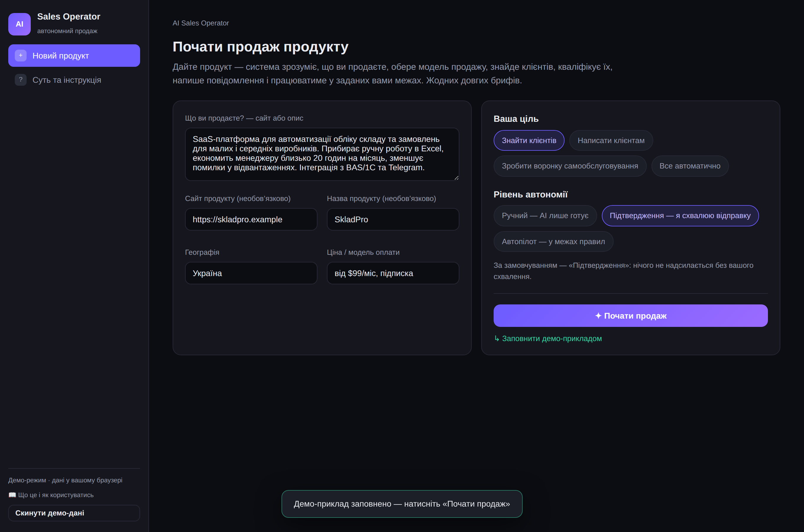
Task: Select the Знайти клієнтів goal chip
Action: pyautogui.click(x=529, y=140)
